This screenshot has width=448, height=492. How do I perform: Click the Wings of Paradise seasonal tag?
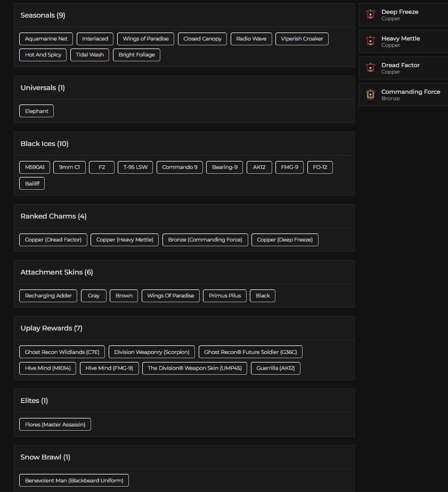click(145, 38)
